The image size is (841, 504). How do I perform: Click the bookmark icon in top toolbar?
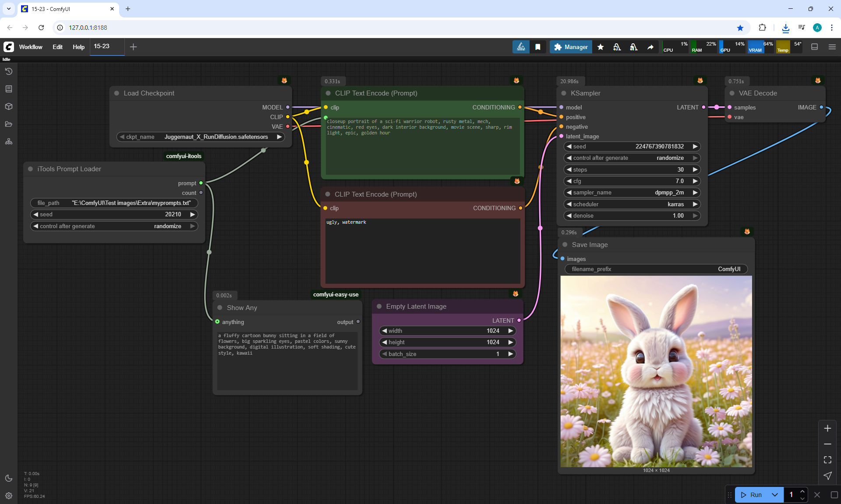[538, 47]
